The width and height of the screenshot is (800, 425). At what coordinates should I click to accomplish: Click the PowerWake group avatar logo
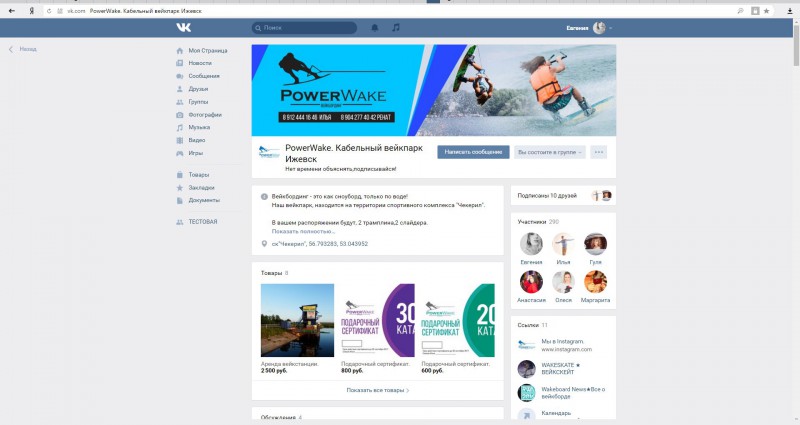269,152
